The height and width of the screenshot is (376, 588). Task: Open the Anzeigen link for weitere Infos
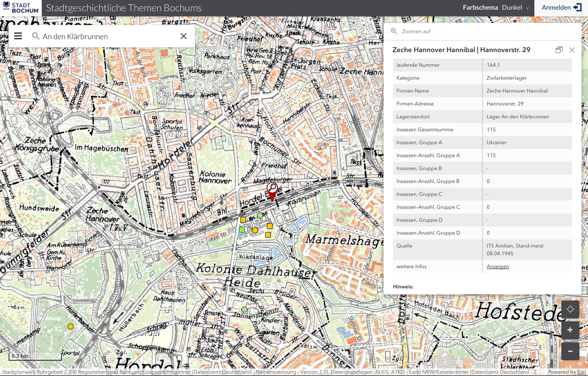click(x=498, y=266)
